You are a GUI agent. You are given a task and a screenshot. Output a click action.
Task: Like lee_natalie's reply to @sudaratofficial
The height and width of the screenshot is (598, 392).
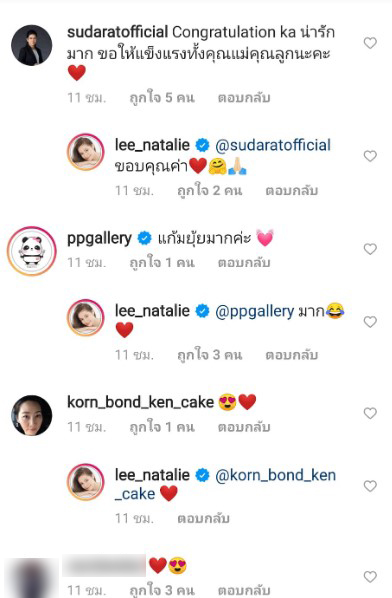tap(370, 156)
